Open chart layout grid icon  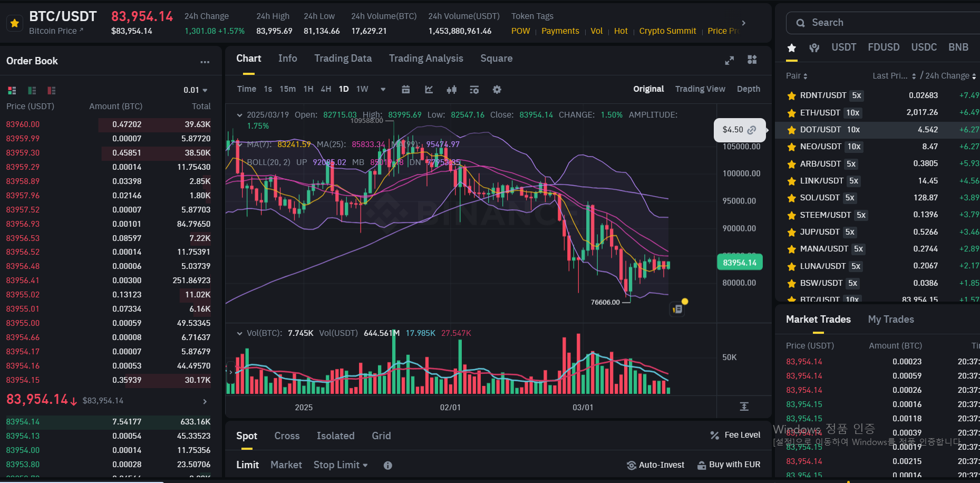point(752,60)
